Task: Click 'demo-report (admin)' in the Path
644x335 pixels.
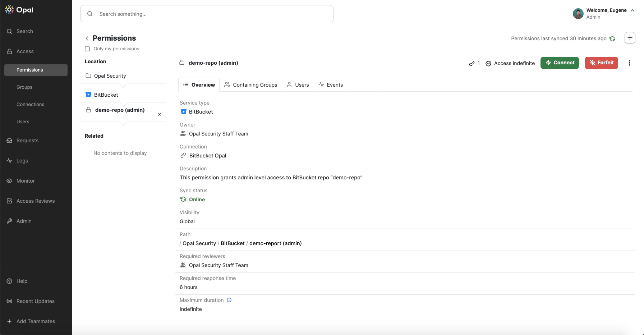Action: (275, 243)
